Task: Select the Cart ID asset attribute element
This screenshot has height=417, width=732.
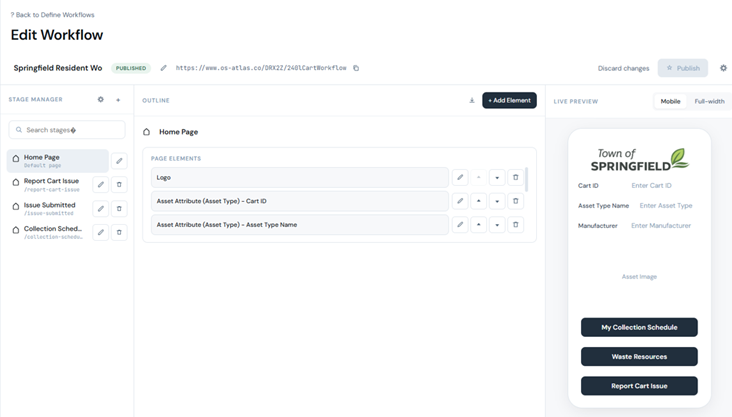Action: pyautogui.click(x=300, y=201)
